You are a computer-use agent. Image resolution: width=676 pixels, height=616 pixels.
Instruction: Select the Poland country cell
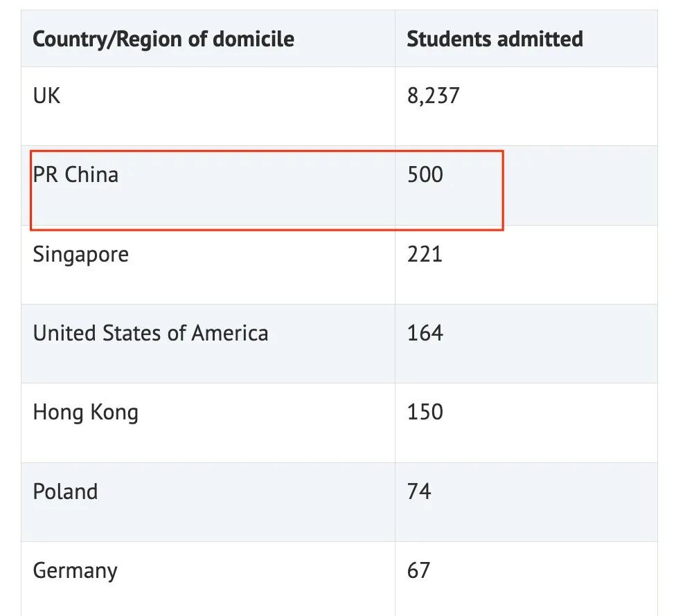tap(65, 491)
